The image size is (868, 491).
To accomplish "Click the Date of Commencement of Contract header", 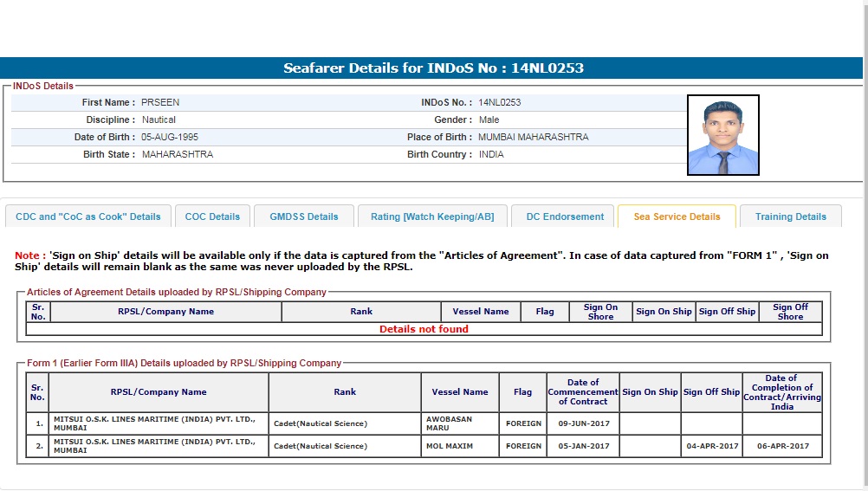I will (583, 392).
